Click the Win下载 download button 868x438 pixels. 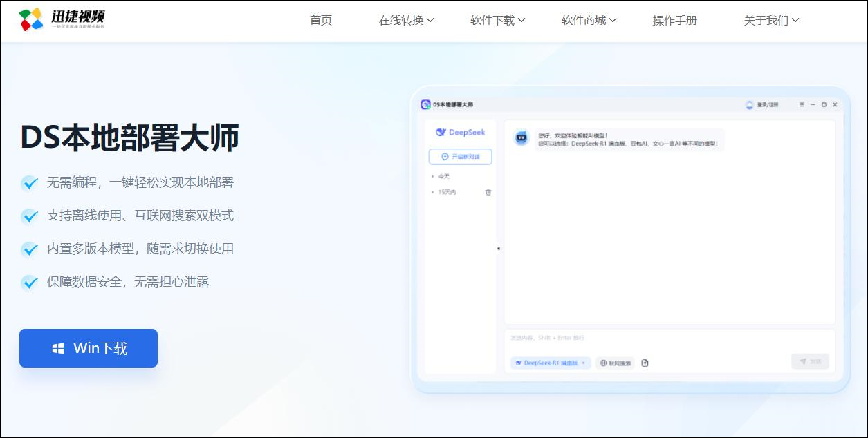[89, 348]
